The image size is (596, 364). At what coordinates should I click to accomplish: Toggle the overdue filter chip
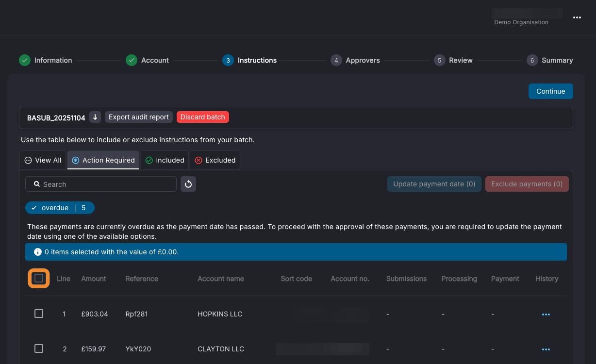click(60, 208)
